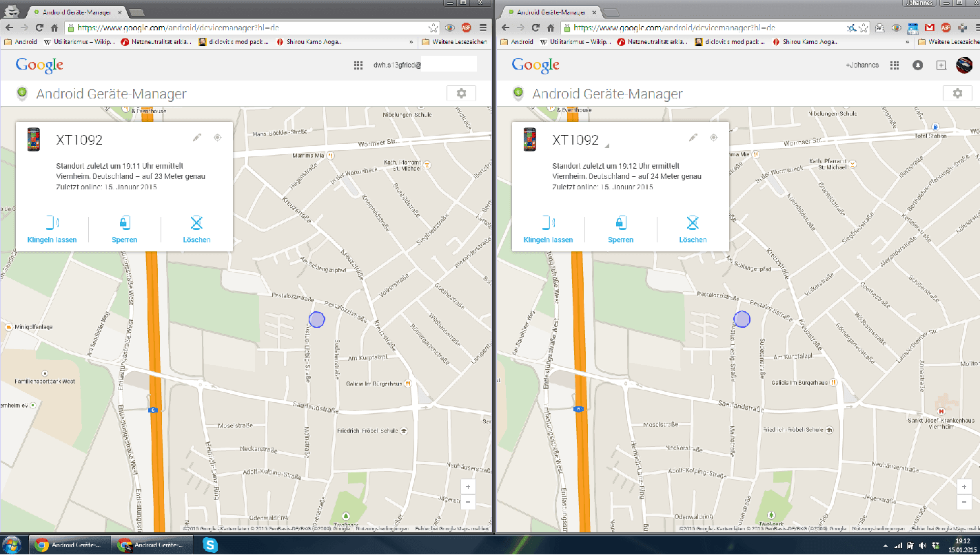
Task: Open Skype from the taskbar
Action: tap(210, 545)
